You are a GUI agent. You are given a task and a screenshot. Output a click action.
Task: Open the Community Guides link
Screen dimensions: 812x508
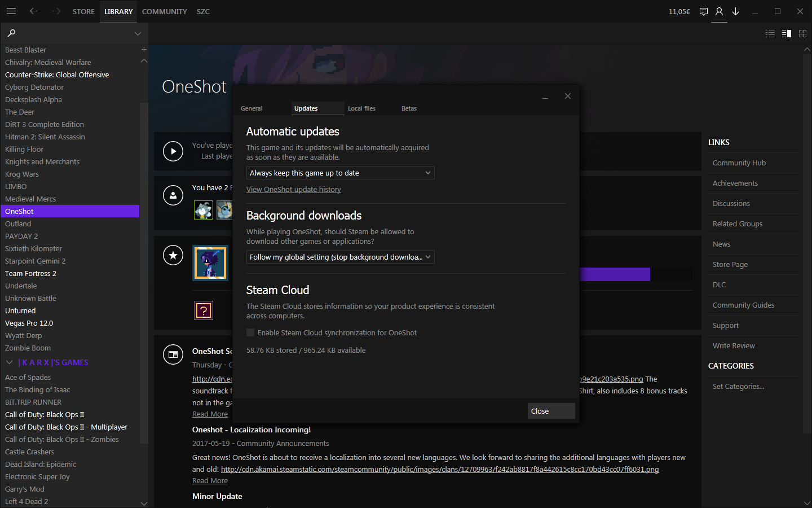pos(744,305)
